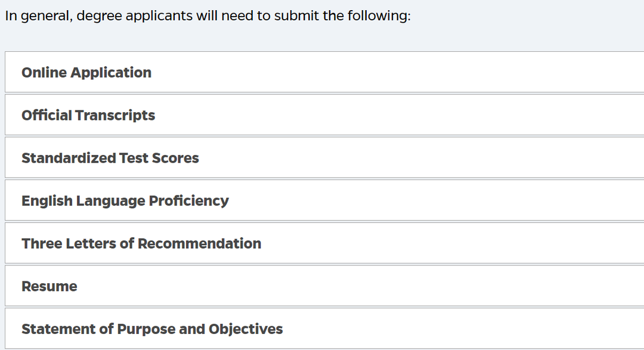The image size is (644, 350).
Task: Expand the Resume section
Action: (324, 286)
